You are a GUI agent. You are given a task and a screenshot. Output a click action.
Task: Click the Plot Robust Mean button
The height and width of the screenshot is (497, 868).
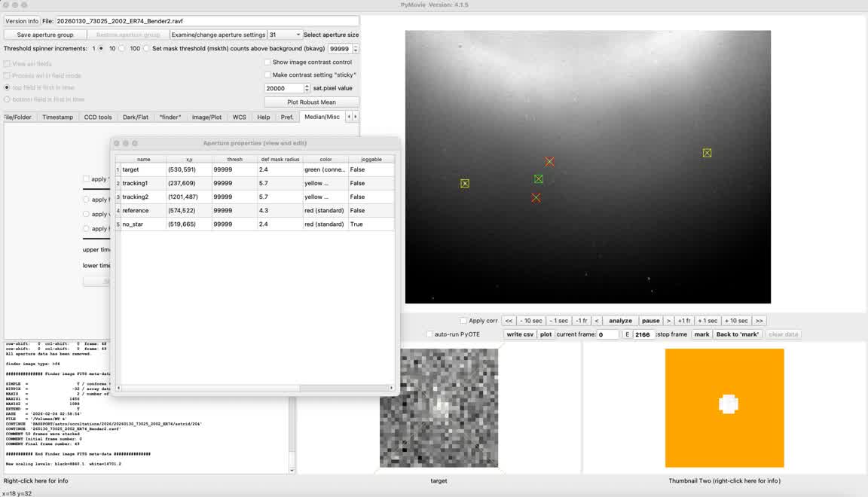click(x=311, y=102)
